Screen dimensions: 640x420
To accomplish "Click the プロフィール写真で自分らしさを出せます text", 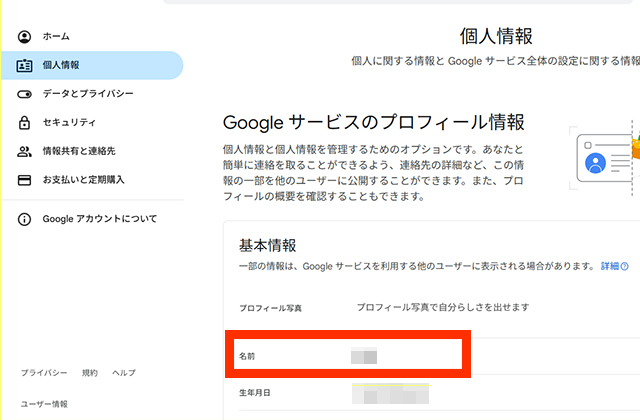I will 443,307.
